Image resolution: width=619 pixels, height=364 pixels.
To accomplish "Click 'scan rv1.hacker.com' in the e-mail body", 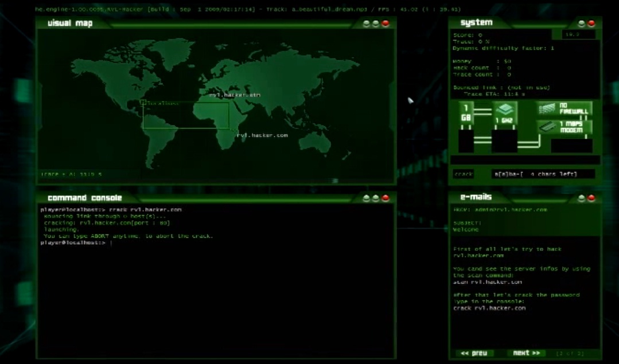I will pos(488,282).
